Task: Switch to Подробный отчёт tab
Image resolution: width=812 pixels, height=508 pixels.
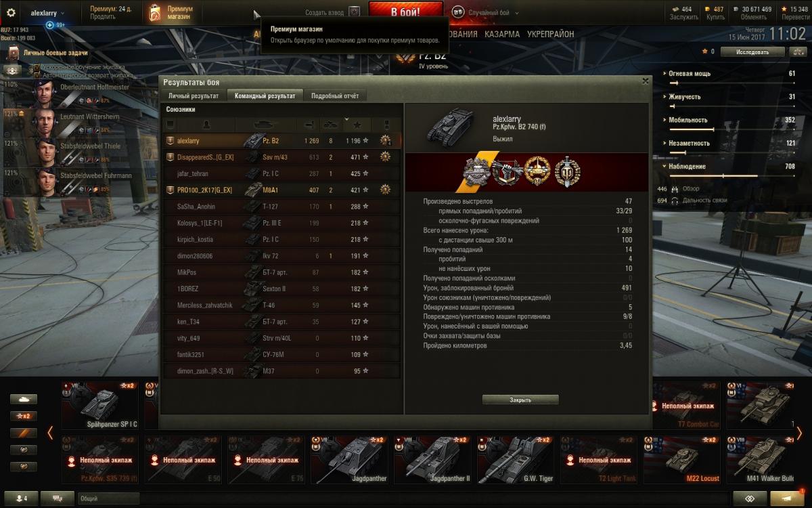Action: point(334,96)
